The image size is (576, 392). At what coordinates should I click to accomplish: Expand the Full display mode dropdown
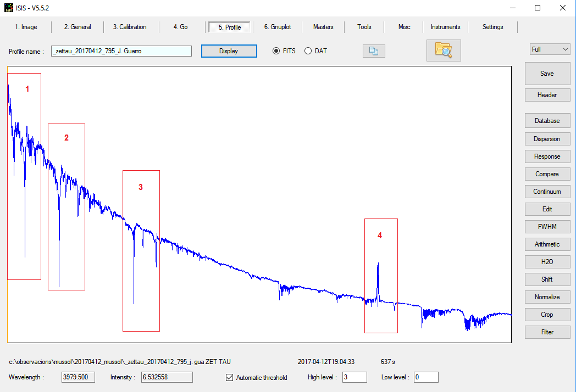pos(550,49)
